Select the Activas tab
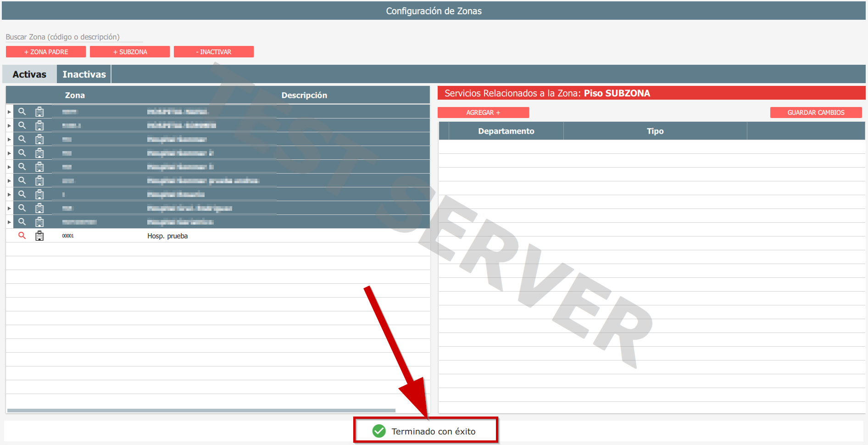Viewport: 868px width, 445px height. point(29,74)
